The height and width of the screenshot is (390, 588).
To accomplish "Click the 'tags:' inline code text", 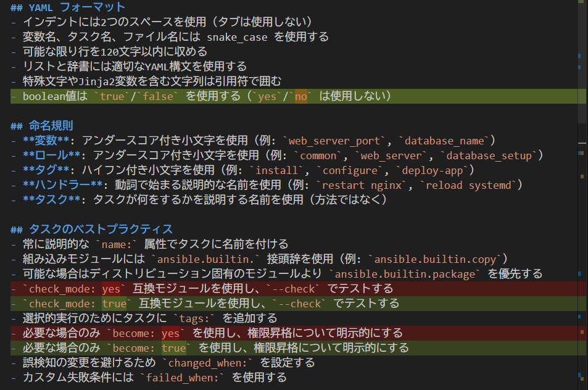I will (x=195, y=318).
